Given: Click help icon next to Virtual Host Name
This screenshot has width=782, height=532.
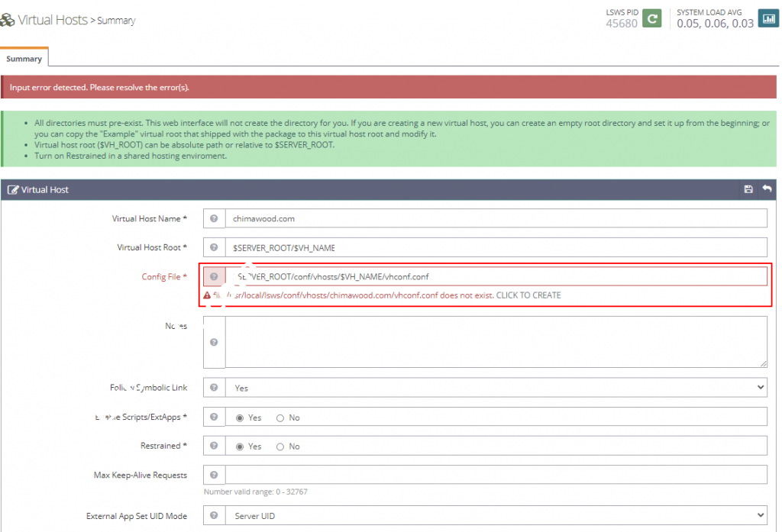Looking at the screenshot, I should [215, 219].
